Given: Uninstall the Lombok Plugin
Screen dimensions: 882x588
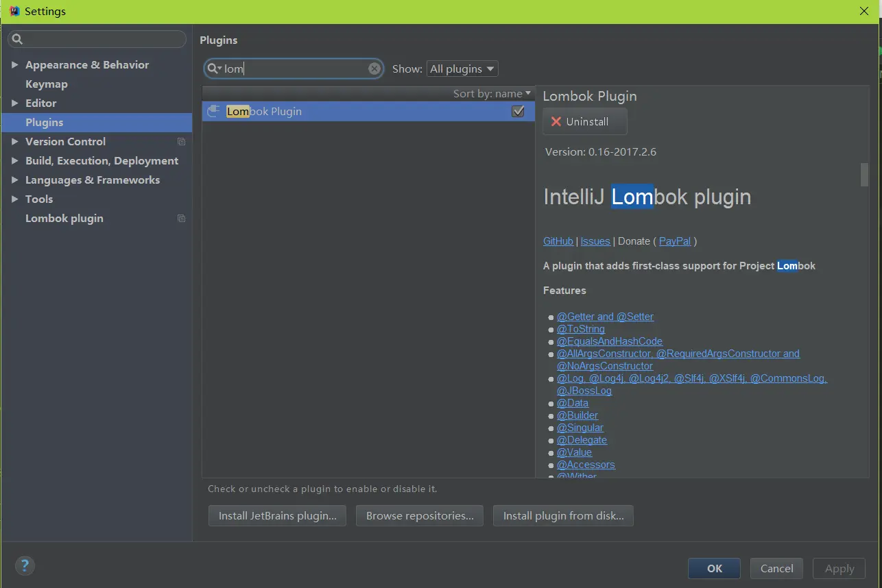Looking at the screenshot, I should click(x=585, y=121).
